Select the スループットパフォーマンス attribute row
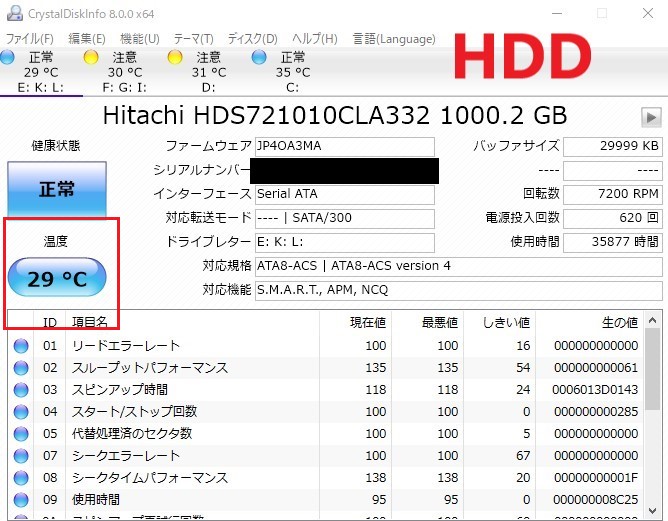Viewport: 668px width, 521px height. point(326,368)
